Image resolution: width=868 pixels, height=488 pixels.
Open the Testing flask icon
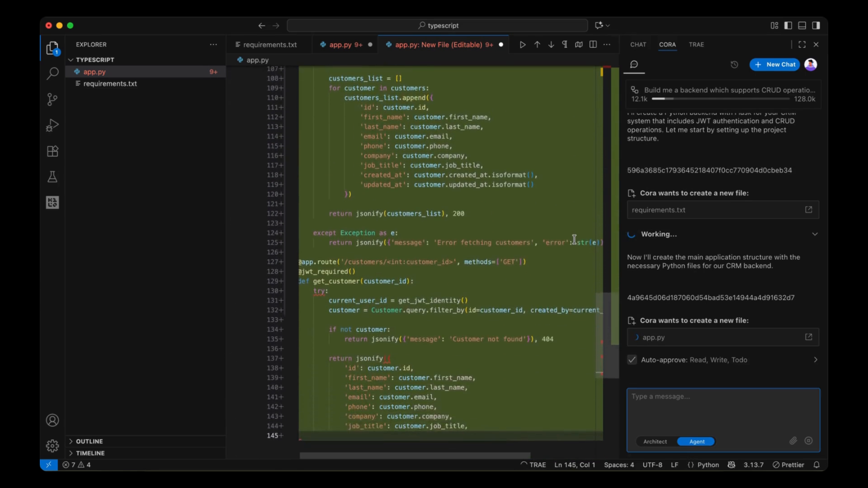(x=52, y=177)
